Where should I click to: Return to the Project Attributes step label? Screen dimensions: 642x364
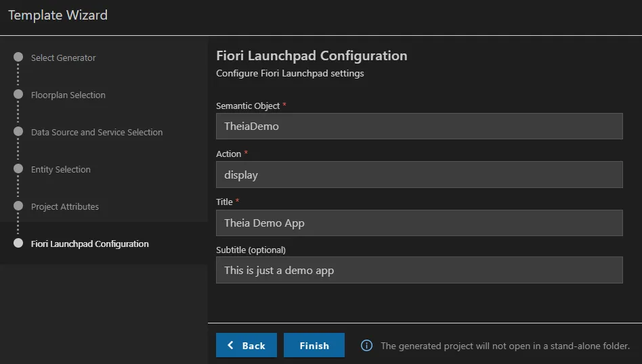click(64, 207)
